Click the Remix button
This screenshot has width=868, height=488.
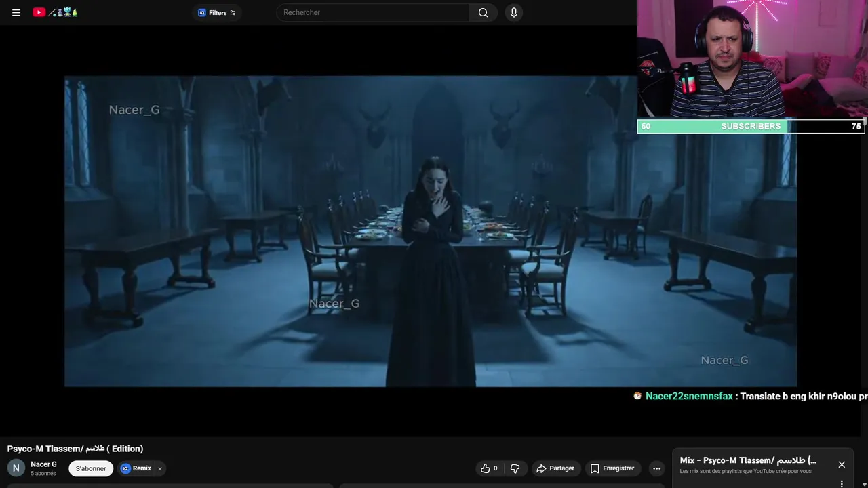coord(136,468)
